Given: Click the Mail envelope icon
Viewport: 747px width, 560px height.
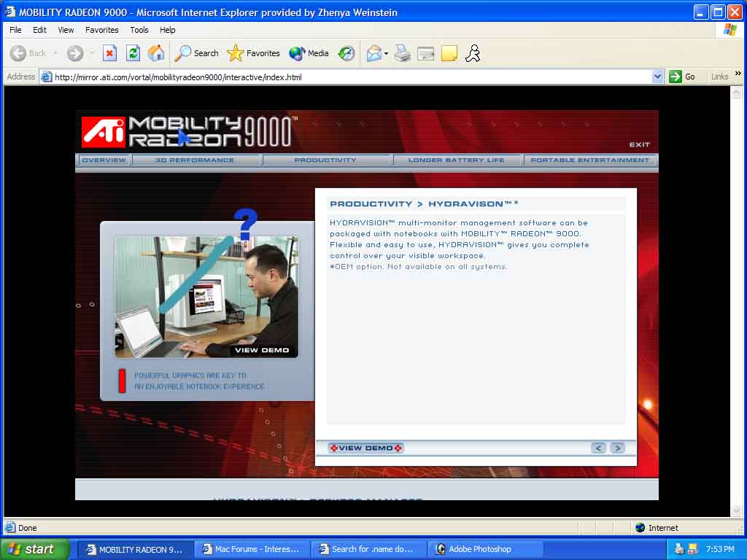Looking at the screenshot, I should click(374, 53).
